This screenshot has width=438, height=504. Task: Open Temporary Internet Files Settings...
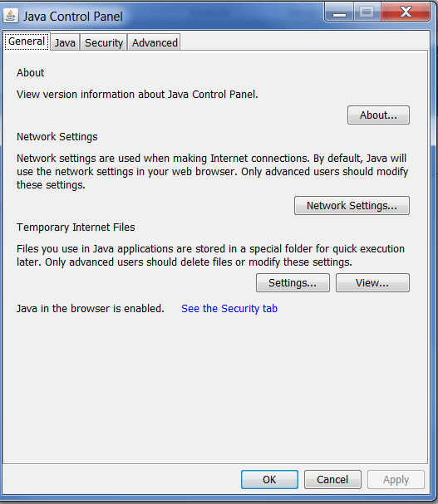[293, 283]
